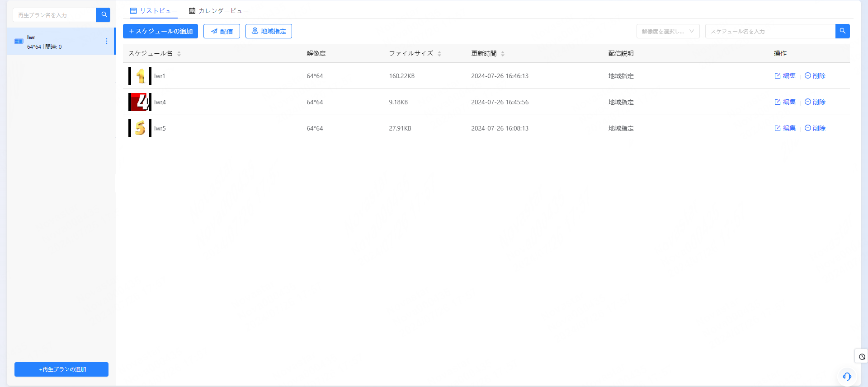Click the schedule search magnifier button
This screenshot has width=868, height=387.
pos(842,31)
